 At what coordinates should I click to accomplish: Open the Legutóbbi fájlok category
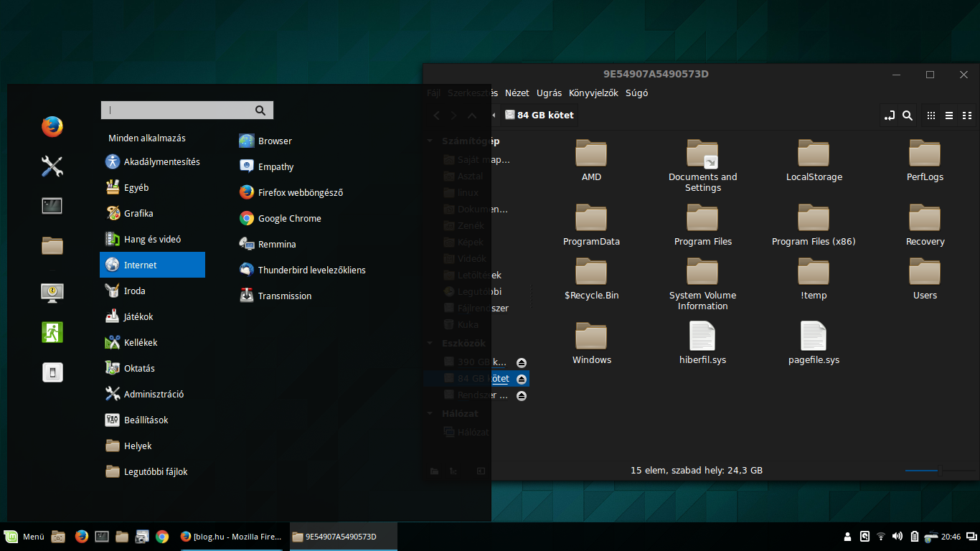pos(152,471)
